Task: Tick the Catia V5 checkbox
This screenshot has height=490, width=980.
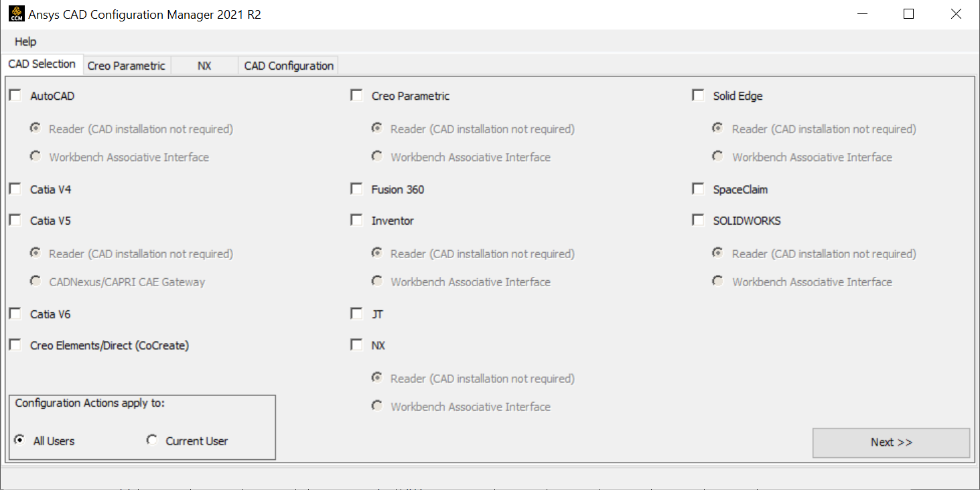Action: 15,221
